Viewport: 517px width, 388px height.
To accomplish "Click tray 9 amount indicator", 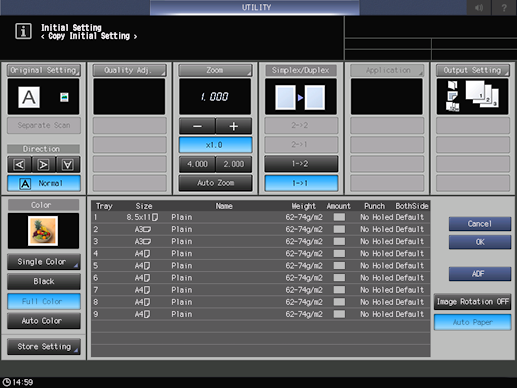I will [339, 314].
